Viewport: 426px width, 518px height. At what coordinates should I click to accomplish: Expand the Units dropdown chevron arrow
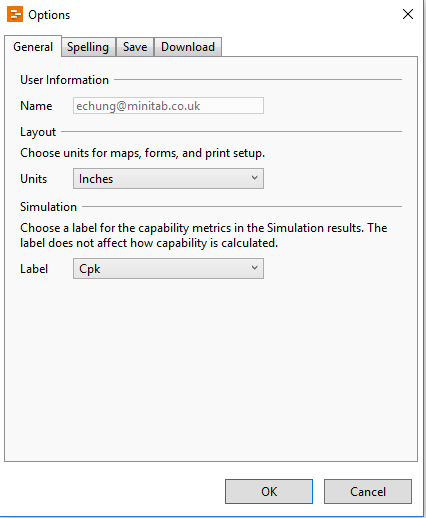(255, 178)
